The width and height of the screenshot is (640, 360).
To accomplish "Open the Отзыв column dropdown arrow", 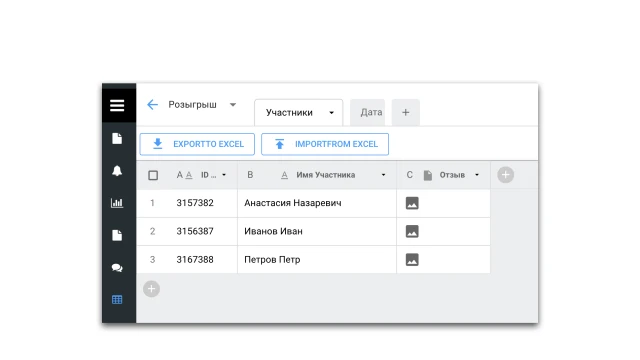I will [477, 175].
